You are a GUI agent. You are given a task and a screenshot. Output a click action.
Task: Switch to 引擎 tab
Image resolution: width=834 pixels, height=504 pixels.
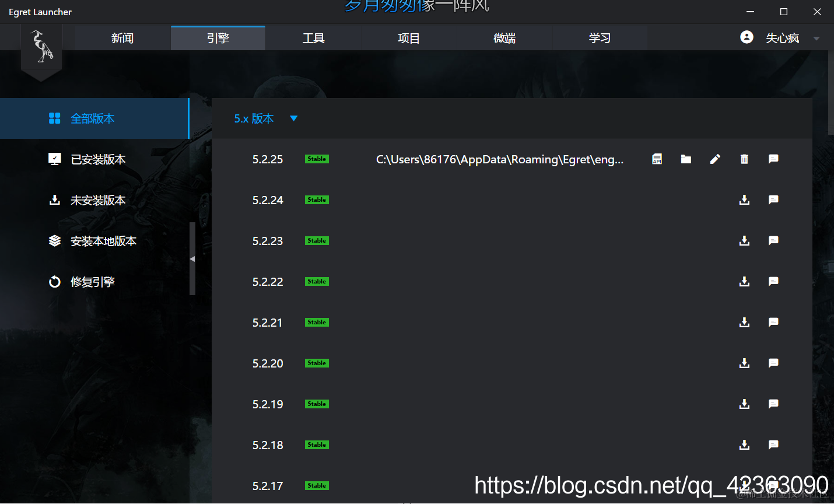(x=218, y=38)
